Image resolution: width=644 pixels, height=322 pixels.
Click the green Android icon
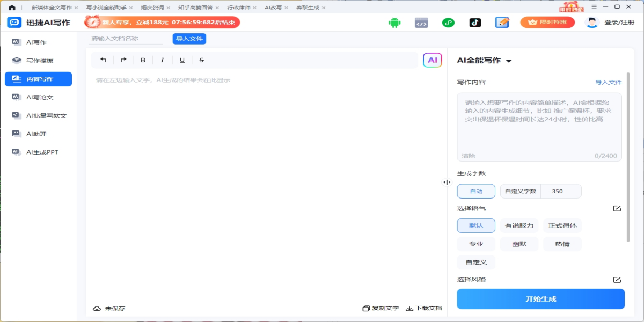[x=394, y=23]
